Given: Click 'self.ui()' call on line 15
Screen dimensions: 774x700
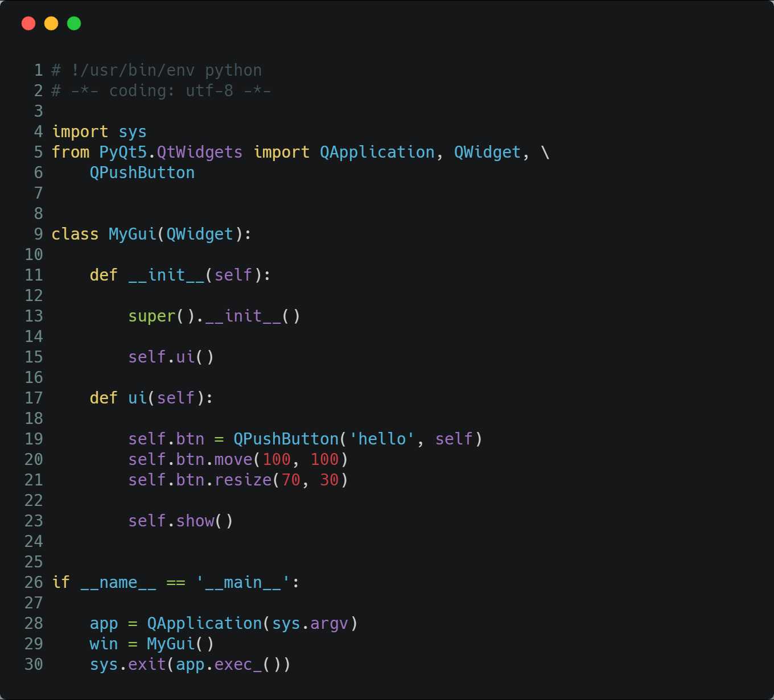Looking at the screenshot, I should (171, 357).
